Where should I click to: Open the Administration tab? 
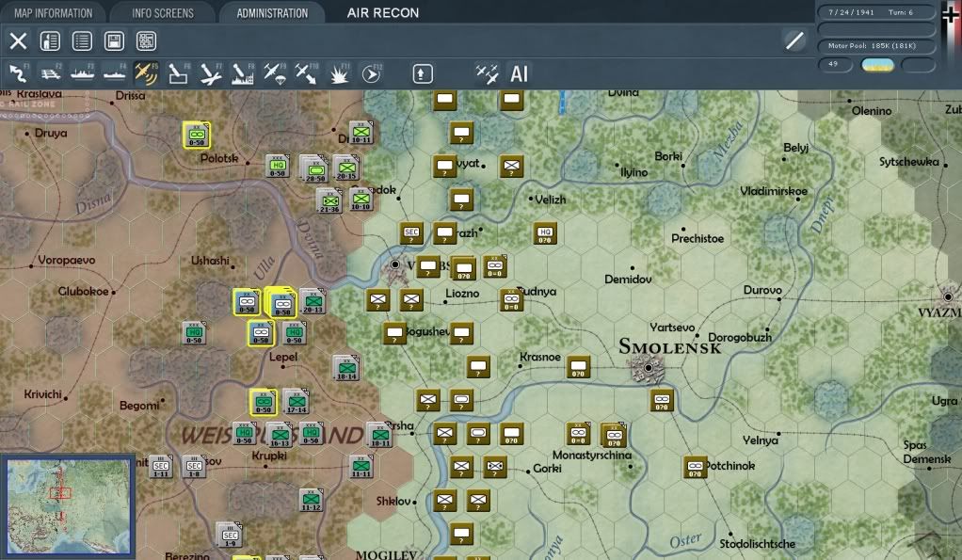(272, 13)
